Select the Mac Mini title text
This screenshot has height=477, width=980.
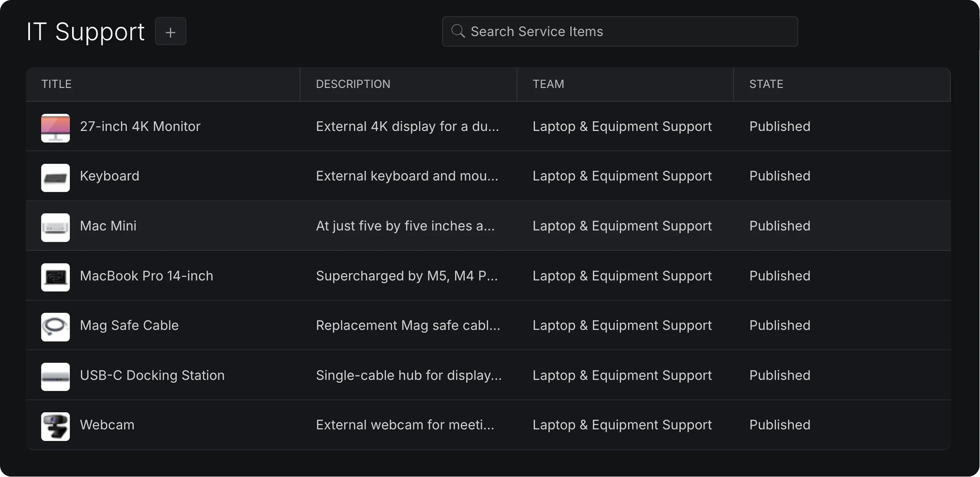click(x=108, y=226)
